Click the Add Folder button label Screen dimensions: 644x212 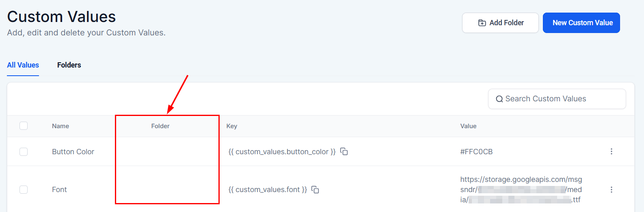[506, 23]
